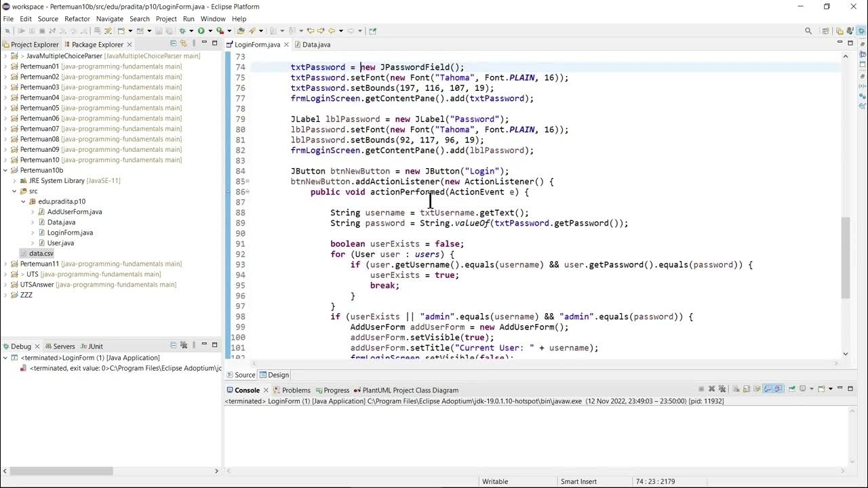
Task: Expand the JRE System Library node
Action: [14, 181]
